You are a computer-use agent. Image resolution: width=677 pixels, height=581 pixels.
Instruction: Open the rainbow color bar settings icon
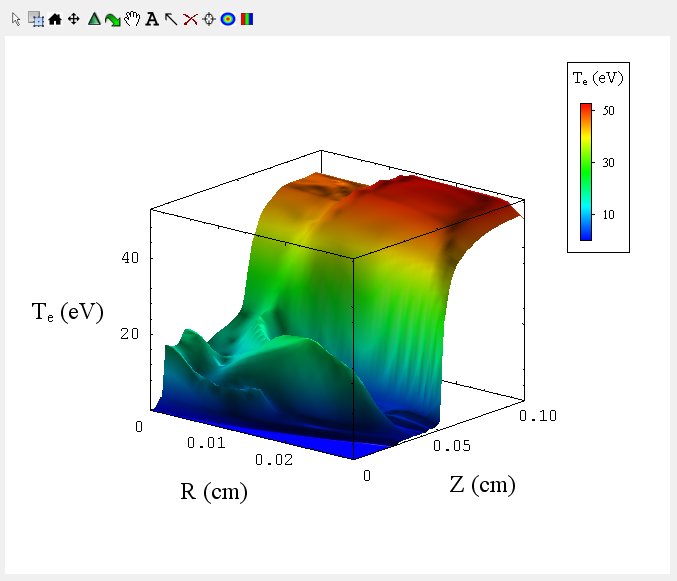tap(247, 19)
